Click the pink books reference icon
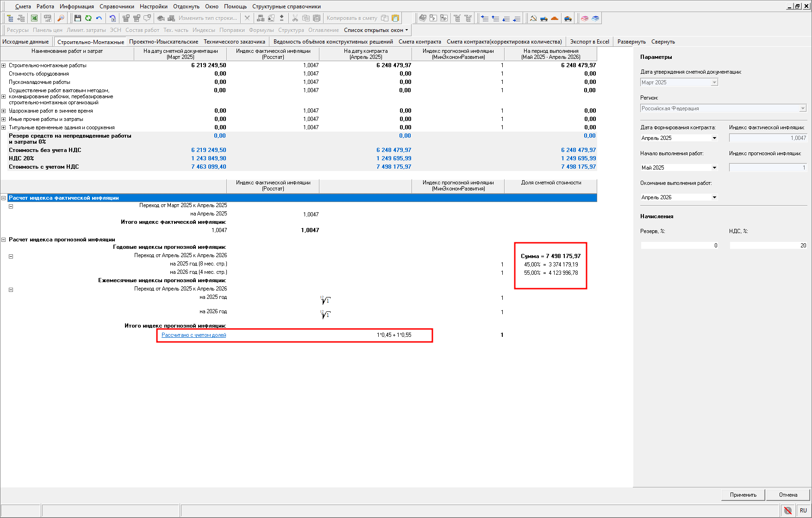 click(x=585, y=18)
